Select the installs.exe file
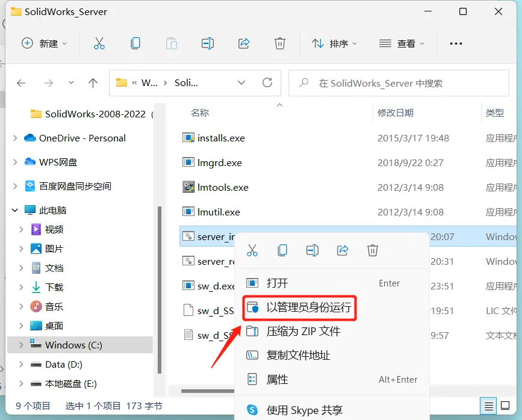522x420 pixels. pos(221,138)
